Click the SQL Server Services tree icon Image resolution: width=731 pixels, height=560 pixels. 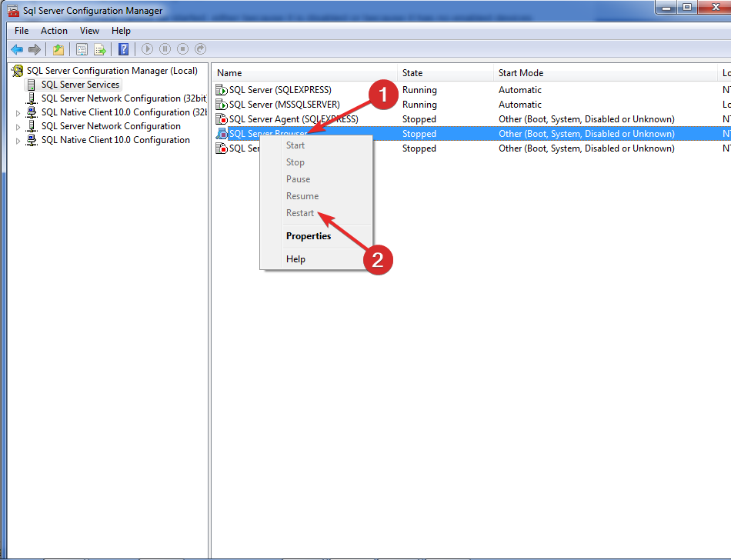coord(32,85)
